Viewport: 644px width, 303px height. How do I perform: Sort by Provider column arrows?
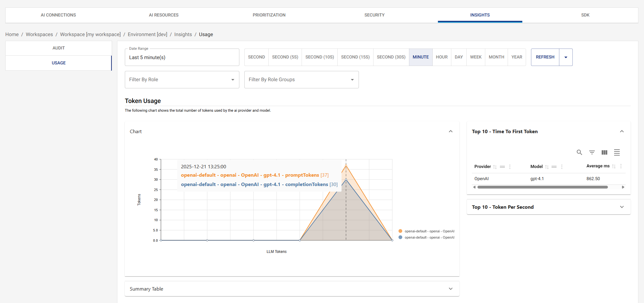click(495, 167)
